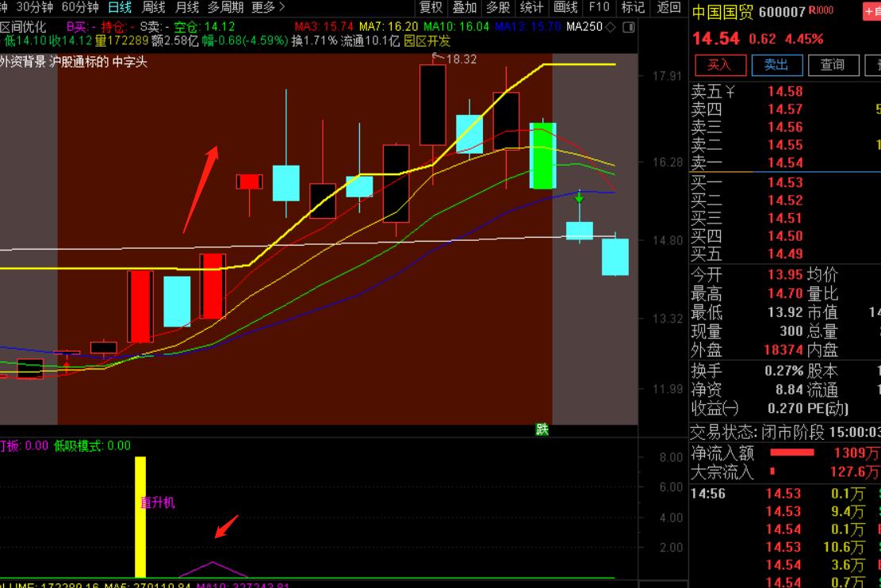Screen dimensions: 881x588
Task: Switch to the 周线 weekly chart tab
Action: (153, 7)
